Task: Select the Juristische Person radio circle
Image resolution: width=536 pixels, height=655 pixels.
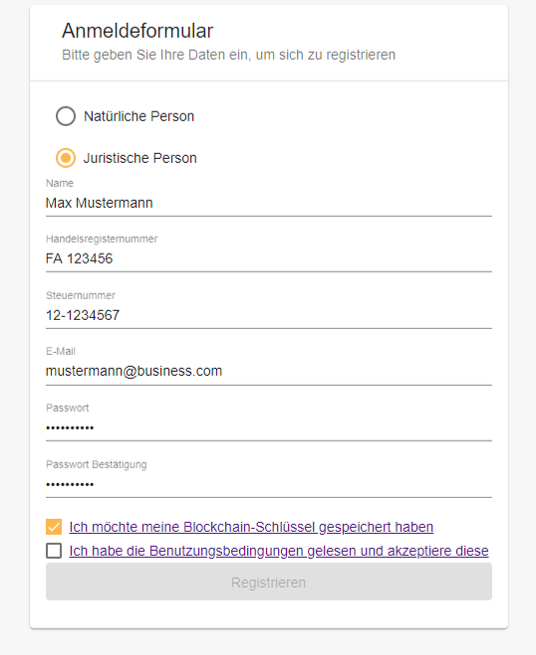Action: click(66, 158)
